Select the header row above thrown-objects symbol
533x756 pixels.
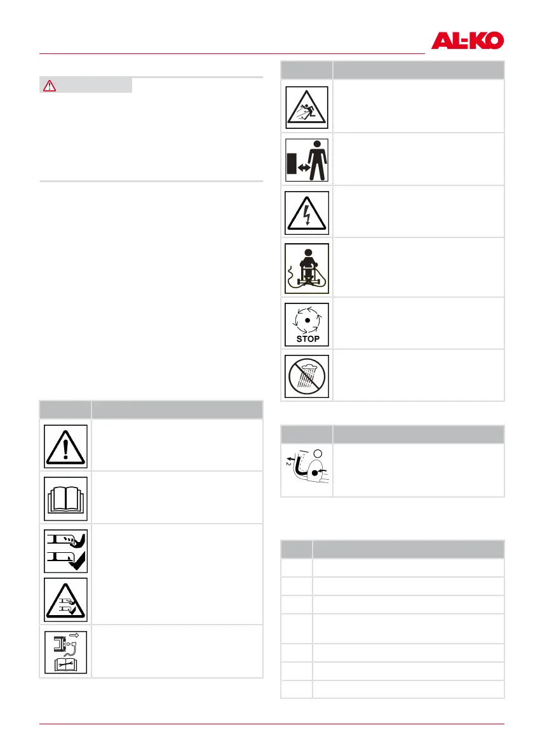click(393, 70)
